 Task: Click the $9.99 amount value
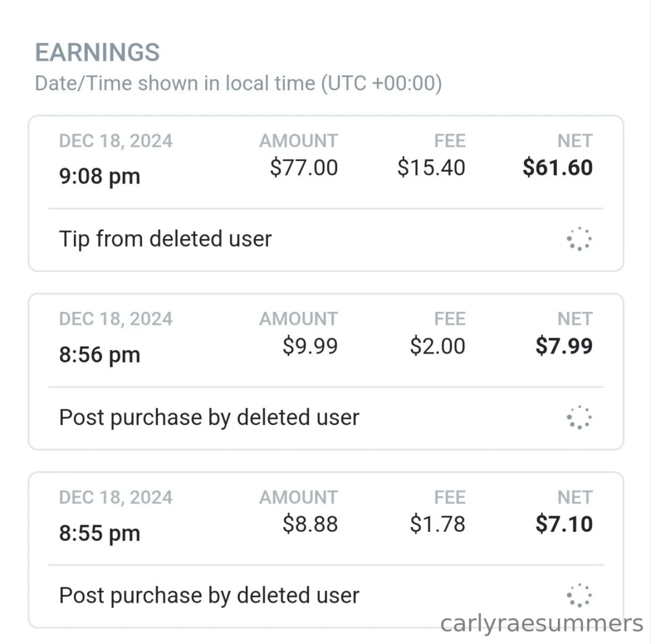310,346
